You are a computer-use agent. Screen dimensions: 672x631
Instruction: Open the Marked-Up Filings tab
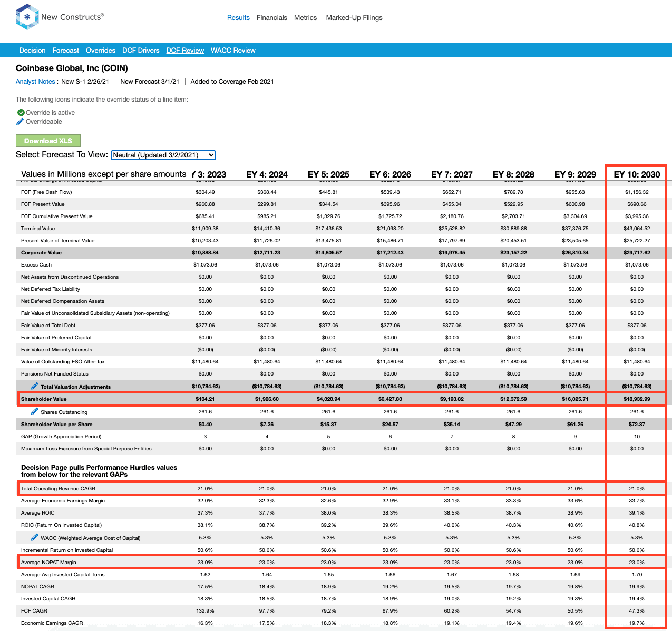tap(354, 18)
